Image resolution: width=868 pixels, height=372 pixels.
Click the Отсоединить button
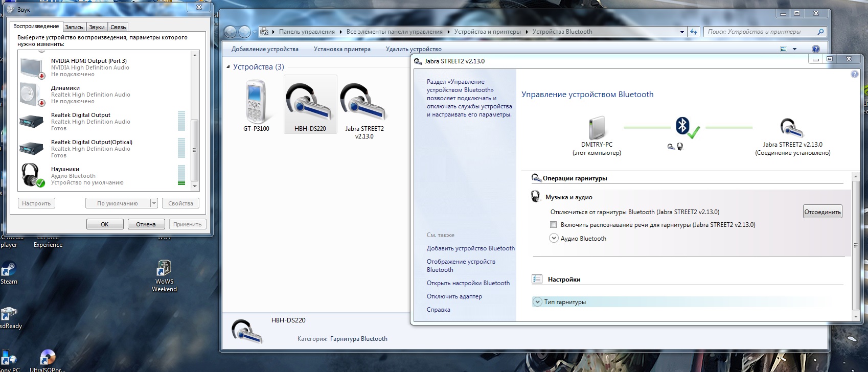(822, 212)
